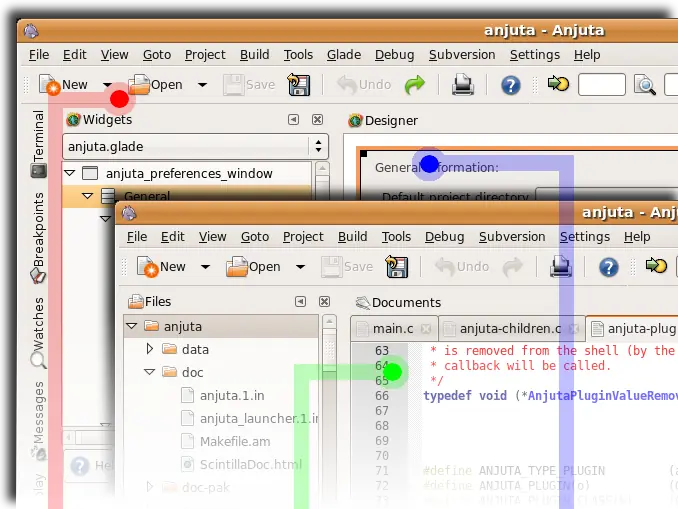
Task: Collapse anjuta_preferences_window tree node
Action: (70, 173)
